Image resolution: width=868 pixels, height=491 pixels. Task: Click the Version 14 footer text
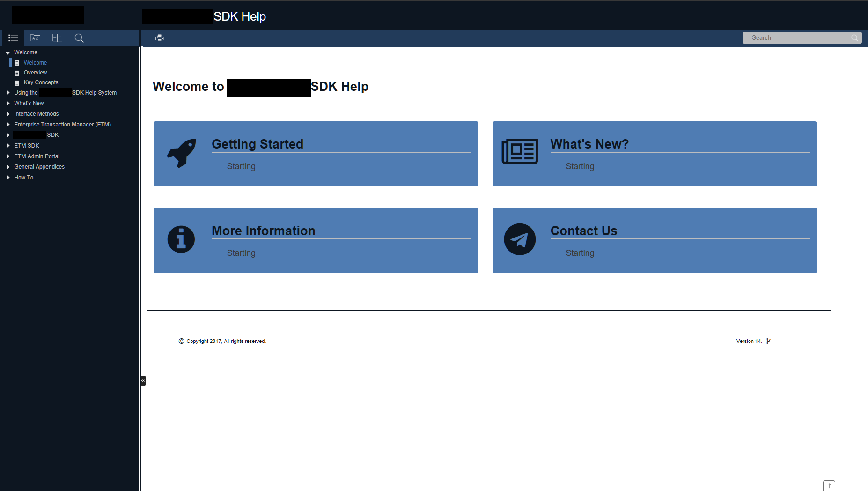click(749, 341)
